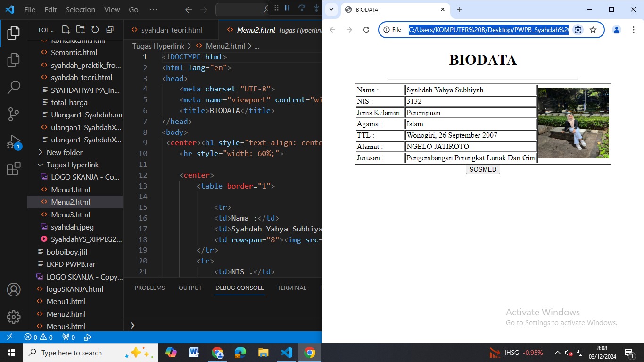Open Microsoft Word from the taskbar

(194, 353)
